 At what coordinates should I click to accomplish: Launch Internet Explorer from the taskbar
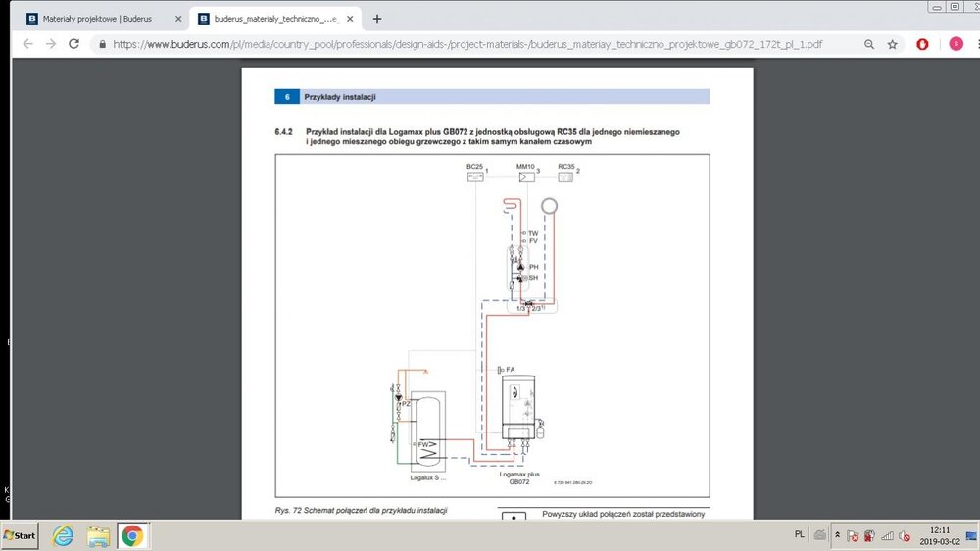coord(63,536)
